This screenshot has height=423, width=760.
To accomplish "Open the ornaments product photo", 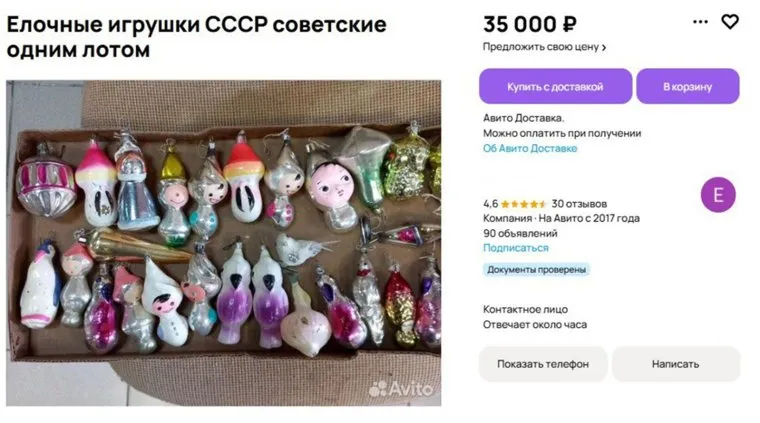I will click(223, 243).
